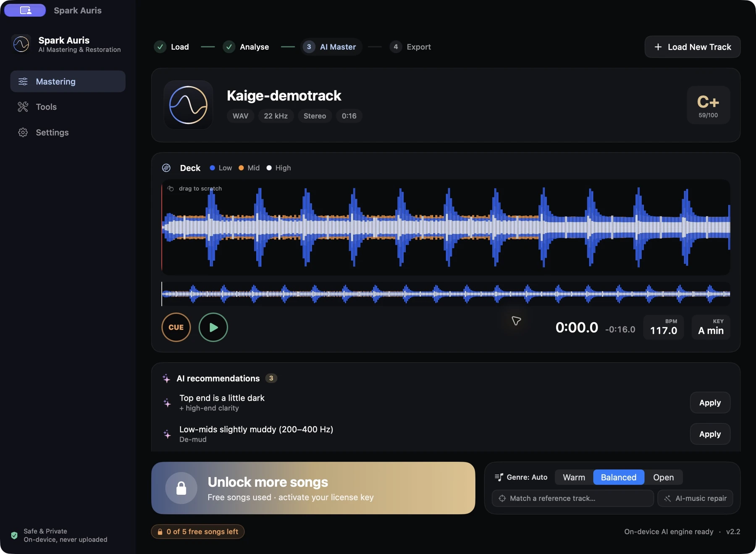The height and width of the screenshot is (554, 756).
Task: Go to the Load step
Action: pos(172,47)
